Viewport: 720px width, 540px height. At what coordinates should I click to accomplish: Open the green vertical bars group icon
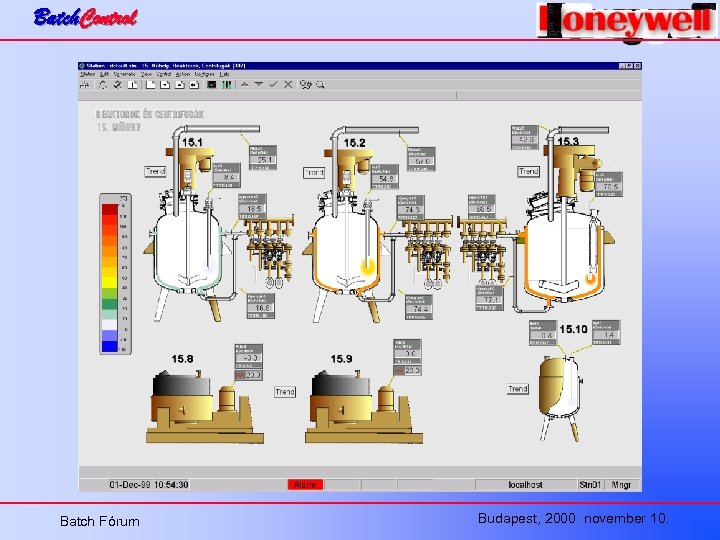click(226, 84)
